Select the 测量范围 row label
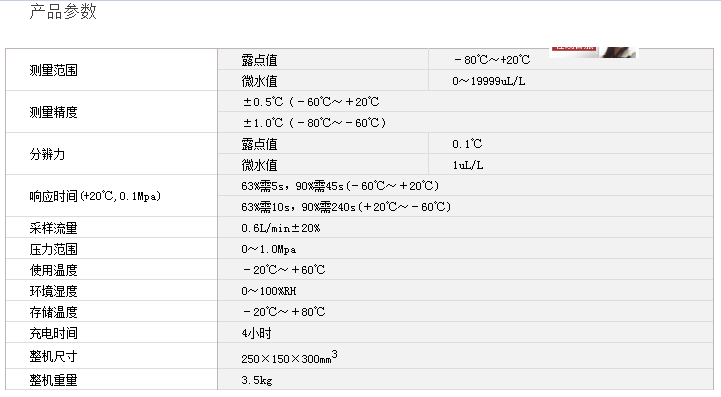Screen dimensions: 721x397 (53, 70)
